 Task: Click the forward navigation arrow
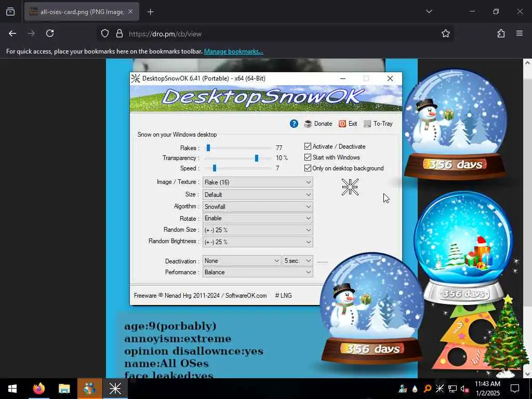point(31,33)
